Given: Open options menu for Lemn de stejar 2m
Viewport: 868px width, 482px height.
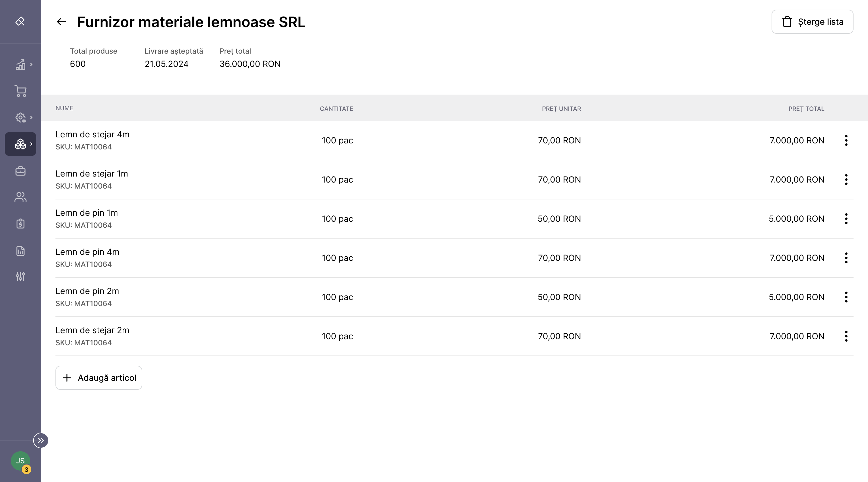Looking at the screenshot, I should coord(846,336).
